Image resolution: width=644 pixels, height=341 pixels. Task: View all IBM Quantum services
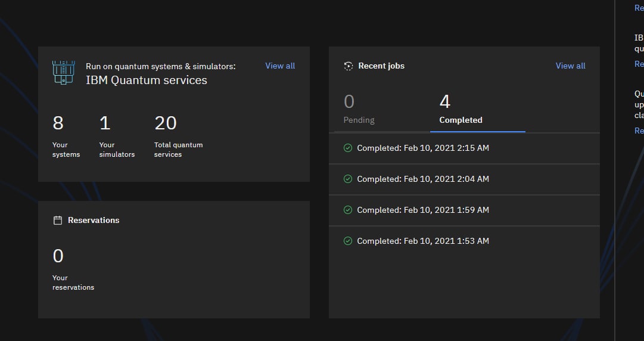280,66
